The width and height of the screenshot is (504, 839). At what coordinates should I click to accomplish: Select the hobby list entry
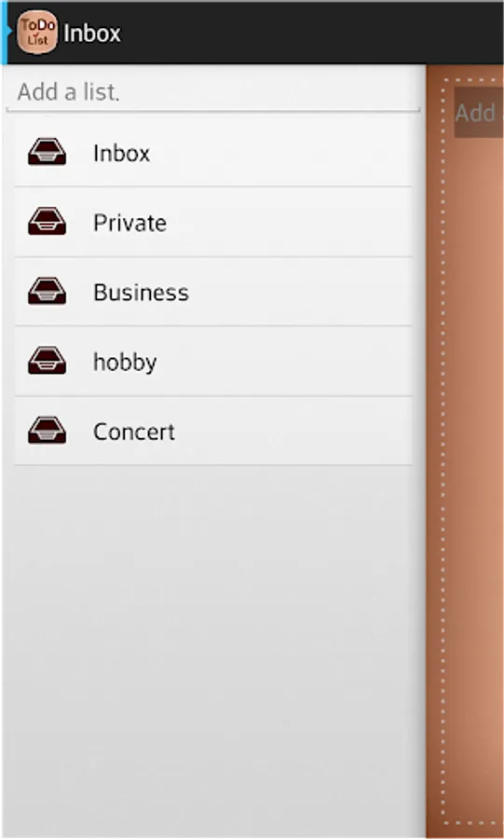click(213, 361)
